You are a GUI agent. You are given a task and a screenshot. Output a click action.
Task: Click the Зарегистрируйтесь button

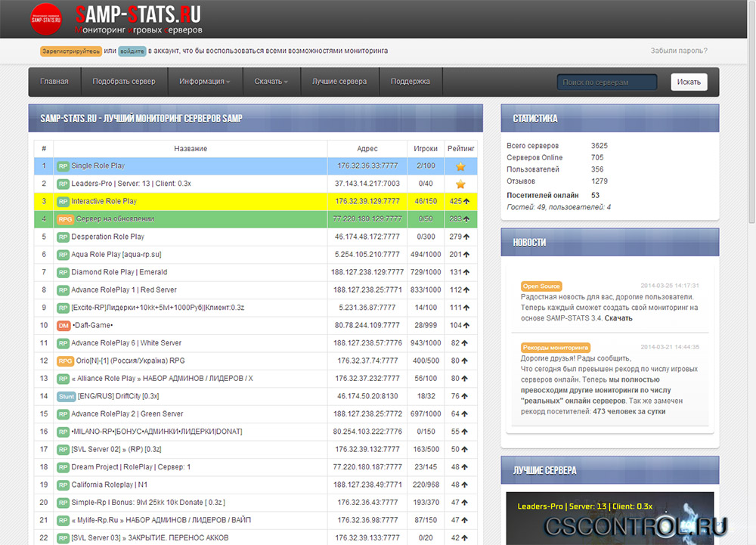coord(71,51)
